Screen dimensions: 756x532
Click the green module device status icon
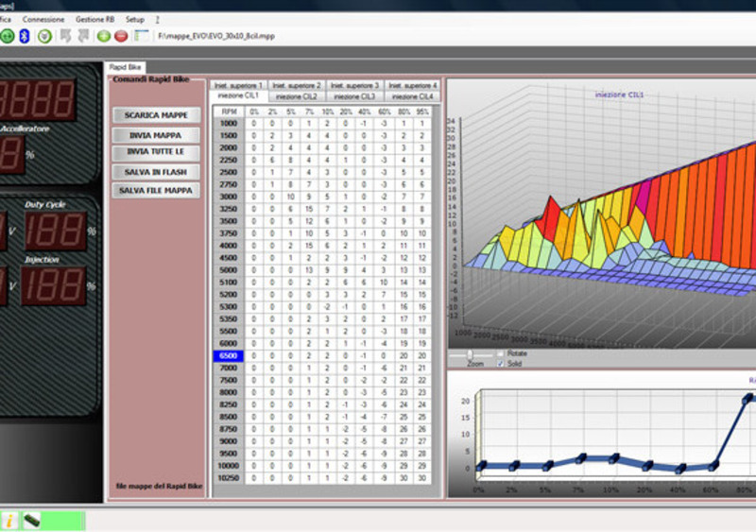click(30, 521)
